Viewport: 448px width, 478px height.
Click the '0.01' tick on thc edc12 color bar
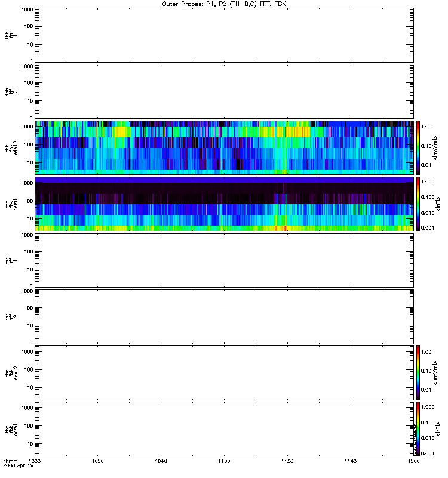pos(426,390)
